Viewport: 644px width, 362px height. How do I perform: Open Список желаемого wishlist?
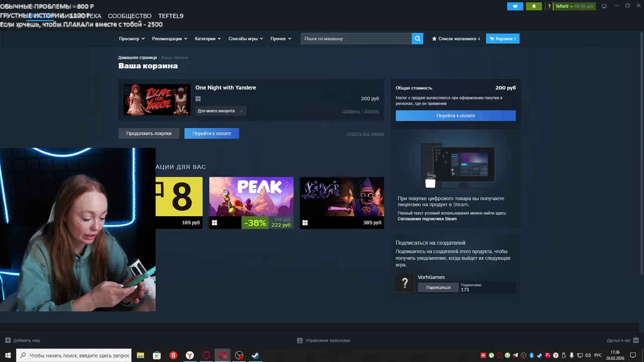pos(456,39)
